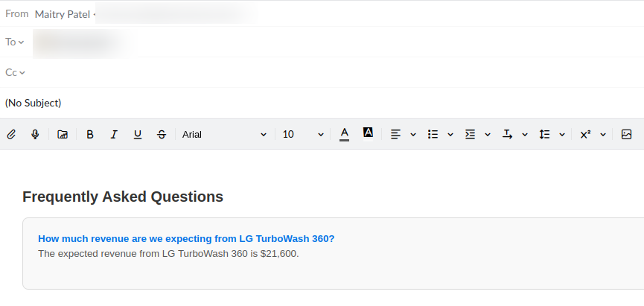Expand the To recipients chevron

coord(22,42)
